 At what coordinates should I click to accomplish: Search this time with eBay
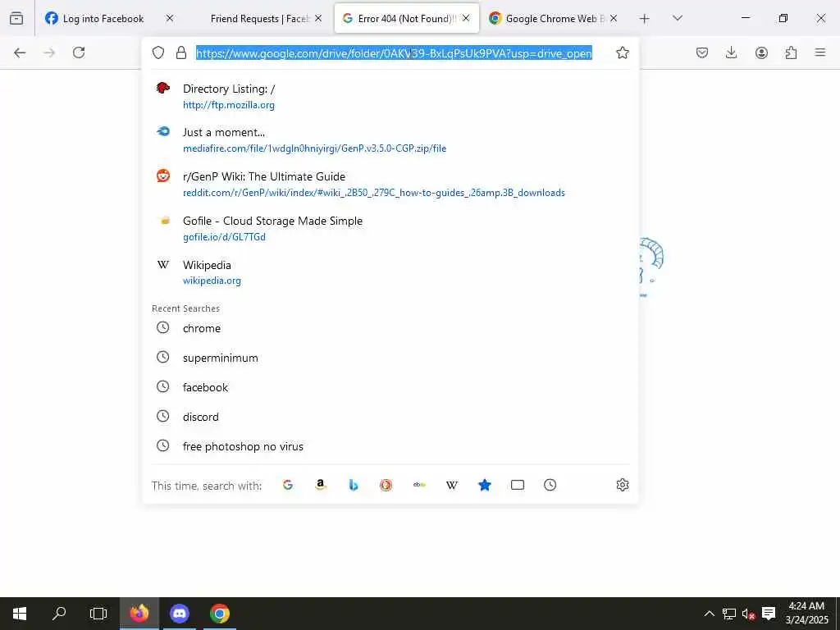coord(419,485)
